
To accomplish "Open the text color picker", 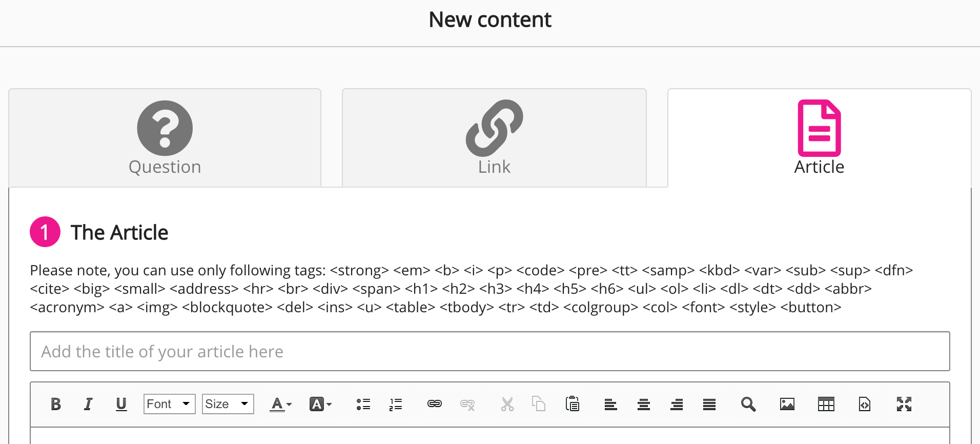I will click(280, 404).
